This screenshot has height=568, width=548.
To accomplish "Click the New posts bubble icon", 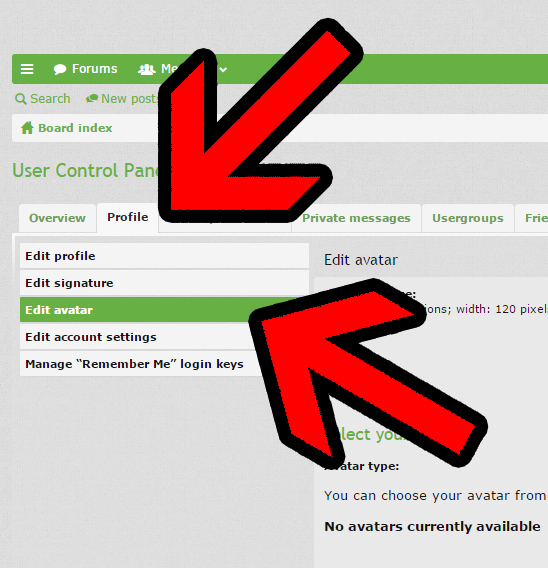I will click(x=92, y=99).
